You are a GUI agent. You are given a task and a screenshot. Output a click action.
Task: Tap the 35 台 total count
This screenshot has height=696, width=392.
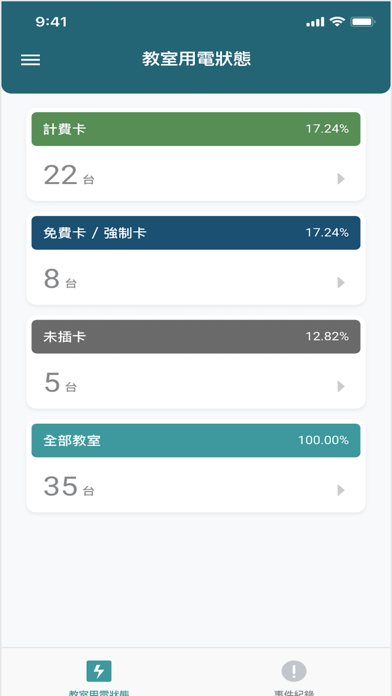(69, 487)
